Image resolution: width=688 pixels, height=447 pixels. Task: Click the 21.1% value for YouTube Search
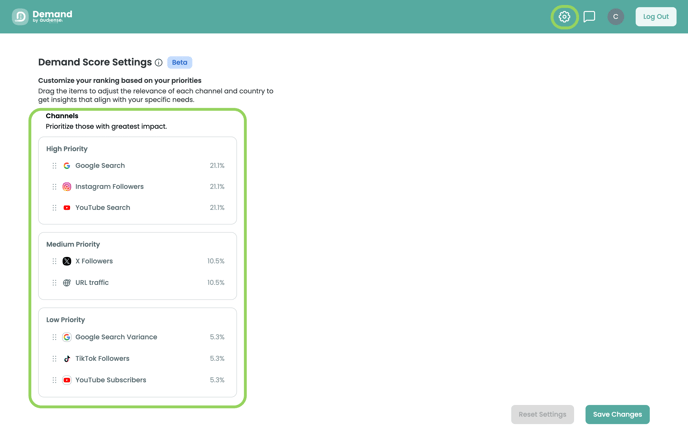[217, 208]
